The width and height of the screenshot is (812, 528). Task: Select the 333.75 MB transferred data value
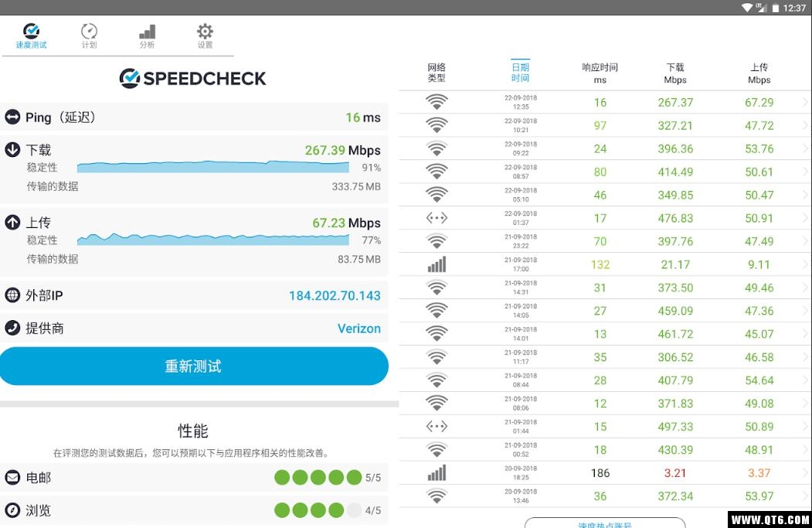pyautogui.click(x=356, y=186)
